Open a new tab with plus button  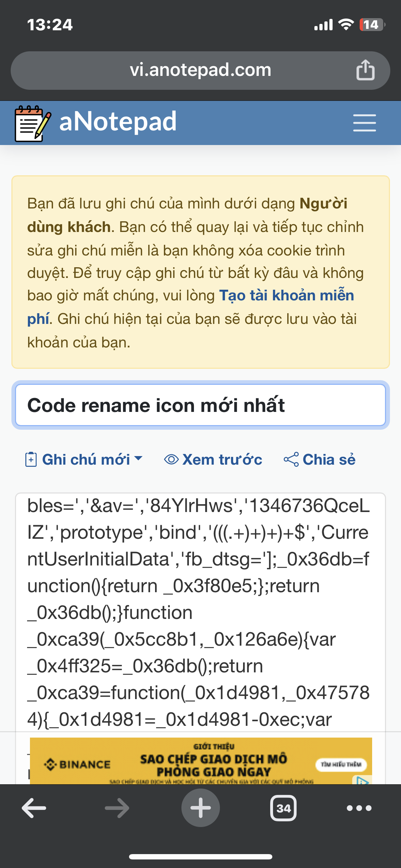tap(201, 808)
